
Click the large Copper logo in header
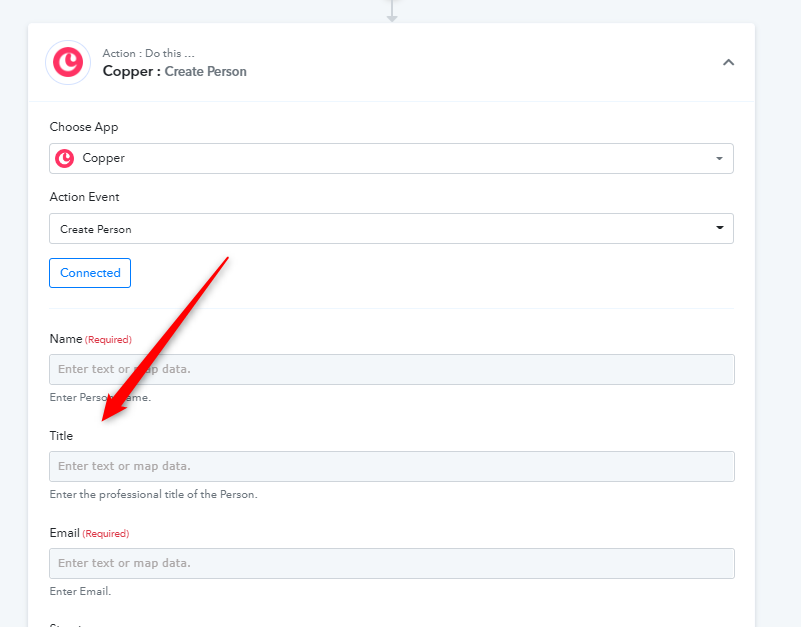coord(68,62)
